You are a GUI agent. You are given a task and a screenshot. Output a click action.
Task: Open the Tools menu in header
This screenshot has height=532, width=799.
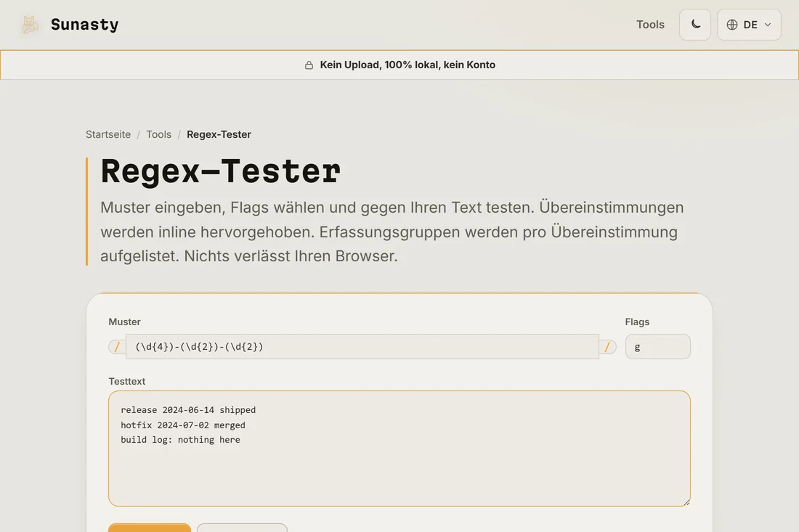coord(650,25)
